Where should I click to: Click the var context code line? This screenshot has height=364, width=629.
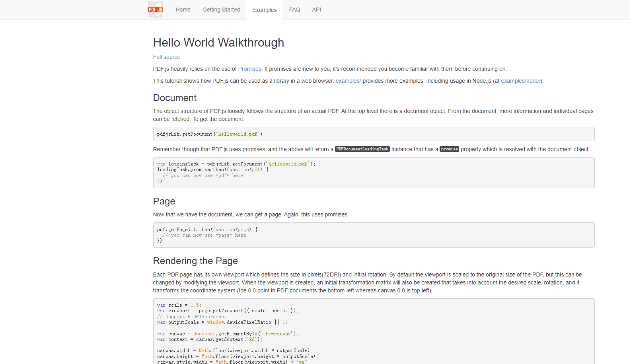tap(210, 339)
